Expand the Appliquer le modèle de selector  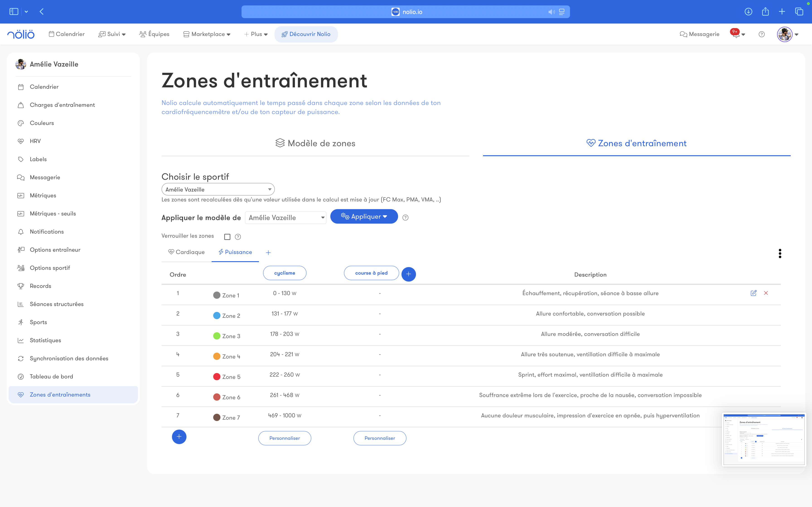coord(285,218)
